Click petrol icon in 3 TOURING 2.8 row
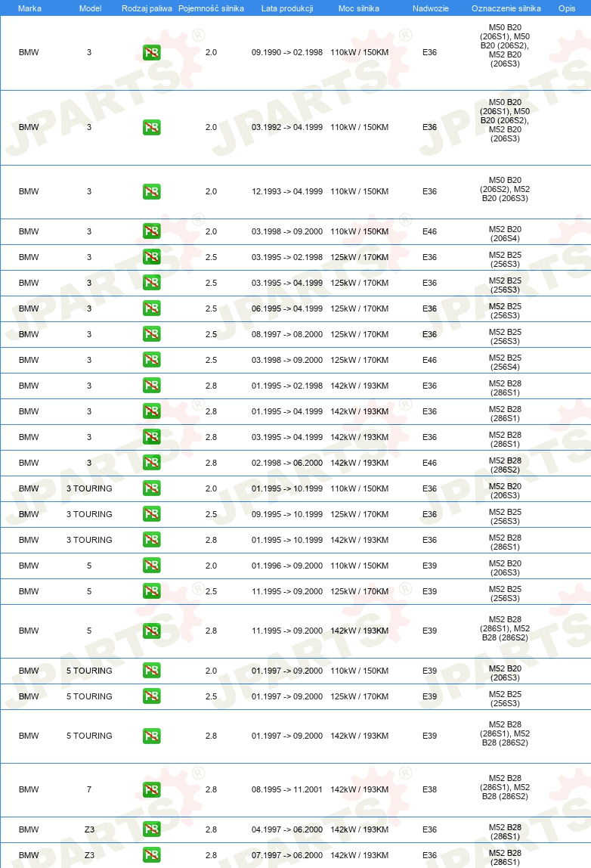This screenshot has width=591, height=868. pyautogui.click(x=152, y=540)
